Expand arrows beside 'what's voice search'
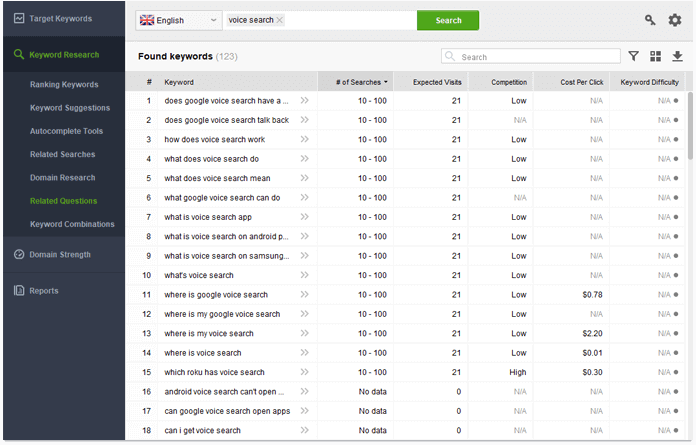The width and height of the screenshot is (696, 445). pos(304,275)
